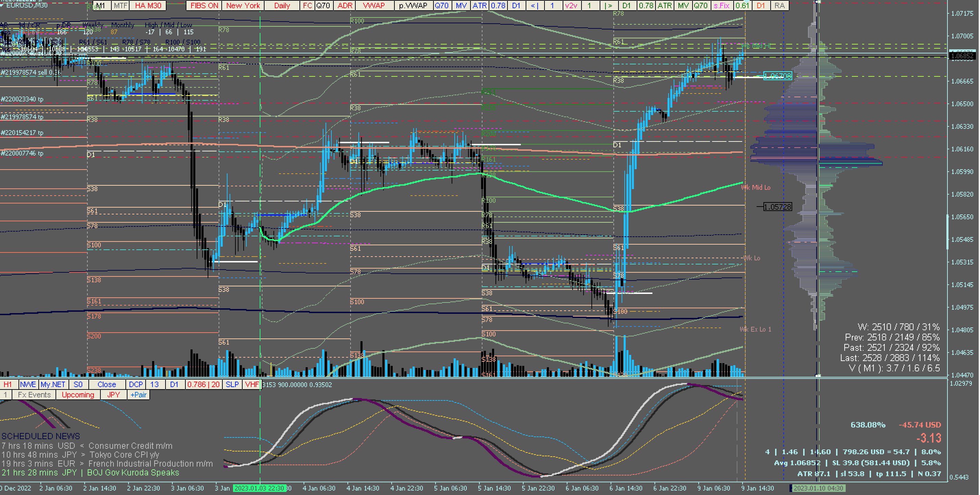Screen dimensions: 980x495
Task: Click the black Q70 button beside FC
Action: pyautogui.click(x=323, y=6)
